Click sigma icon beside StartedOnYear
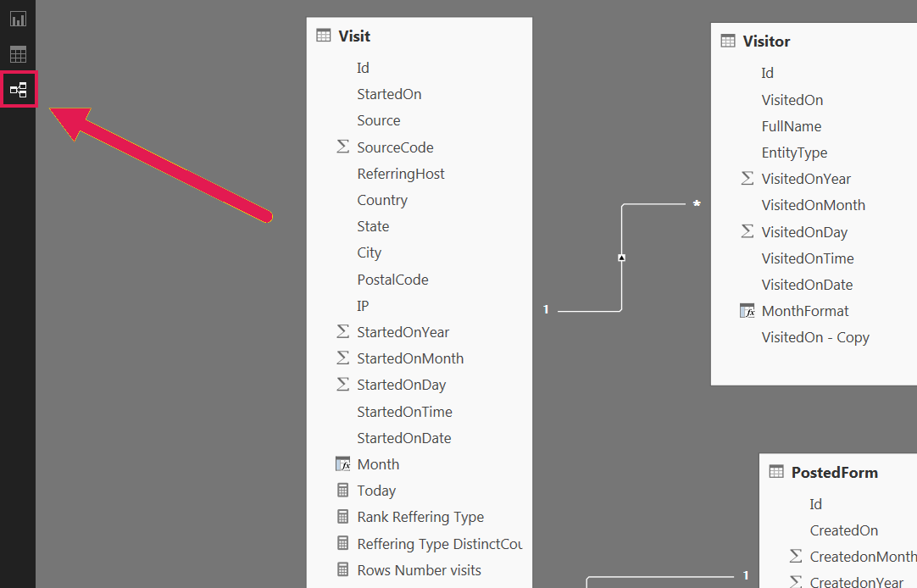This screenshot has height=588, width=917. 342,331
